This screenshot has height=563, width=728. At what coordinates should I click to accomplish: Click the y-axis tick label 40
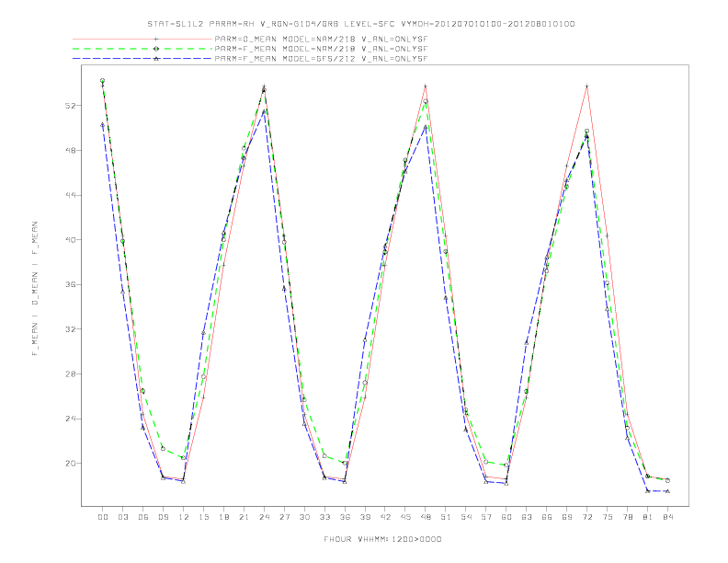tap(70, 240)
